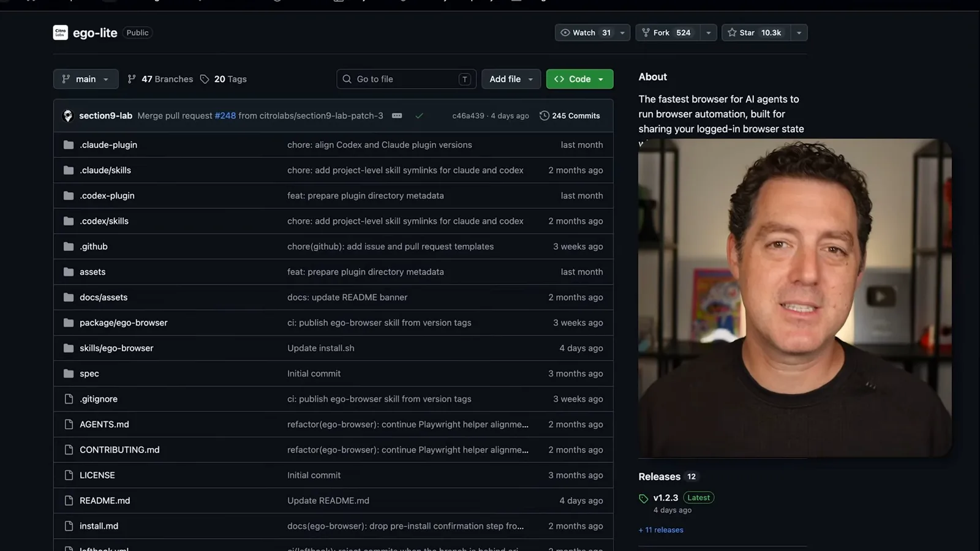Click the branch icon beside 47 Branches
This screenshot has width=980, height=551.
pyautogui.click(x=132, y=79)
